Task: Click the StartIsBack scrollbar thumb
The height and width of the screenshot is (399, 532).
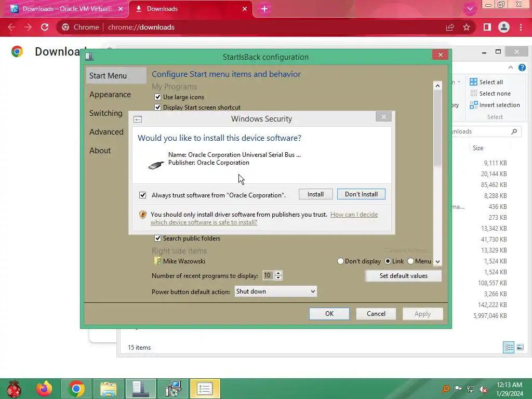Action: [x=437, y=128]
